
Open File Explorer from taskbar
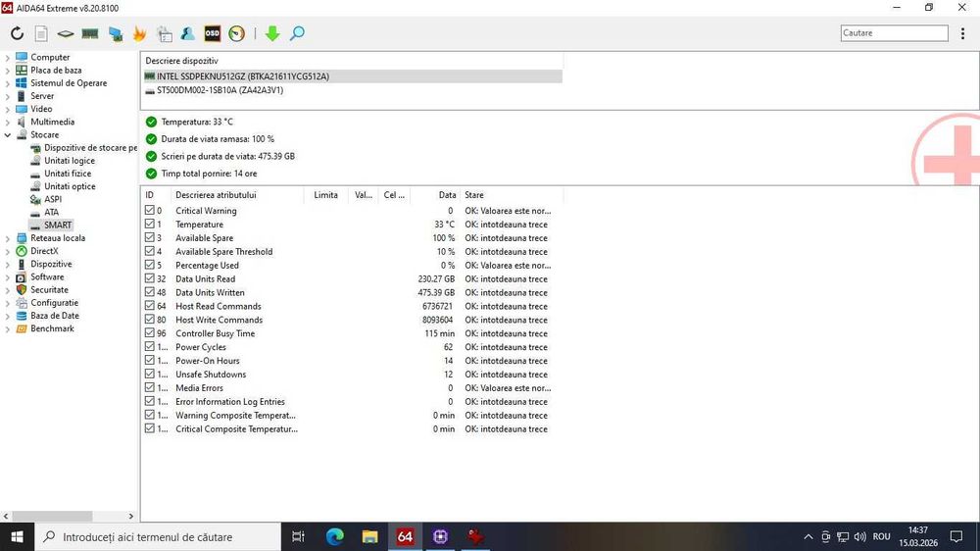[370, 536]
